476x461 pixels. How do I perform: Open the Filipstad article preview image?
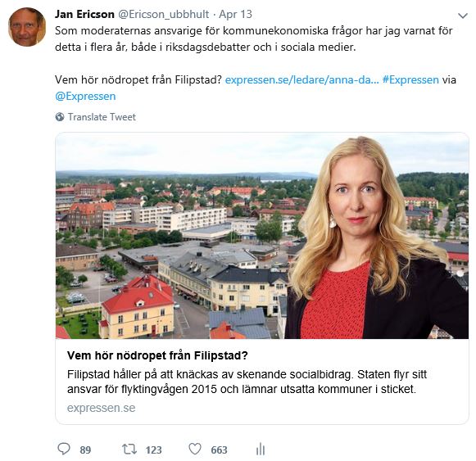click(x=262, y=236)
